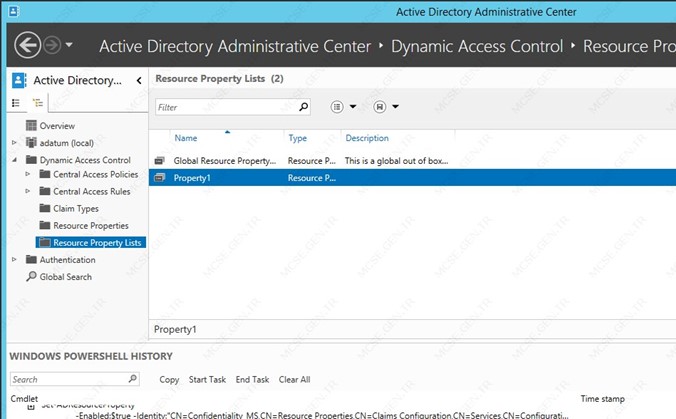
Task: Click the Claim Types folder icon
Action: coord(45,208)
